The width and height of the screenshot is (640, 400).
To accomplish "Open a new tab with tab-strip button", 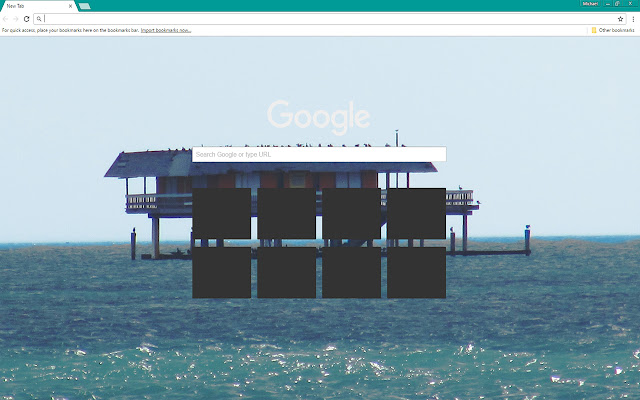I will 84,6.
